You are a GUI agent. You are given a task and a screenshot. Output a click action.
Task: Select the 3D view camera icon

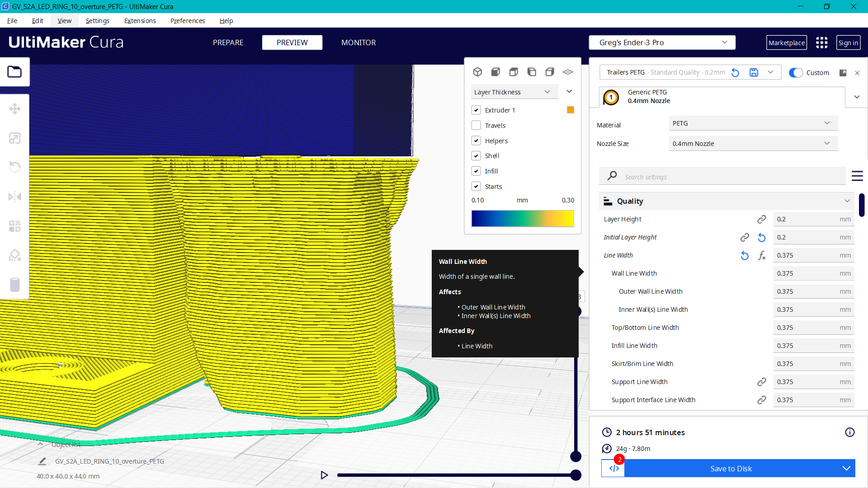coord(477,72)
